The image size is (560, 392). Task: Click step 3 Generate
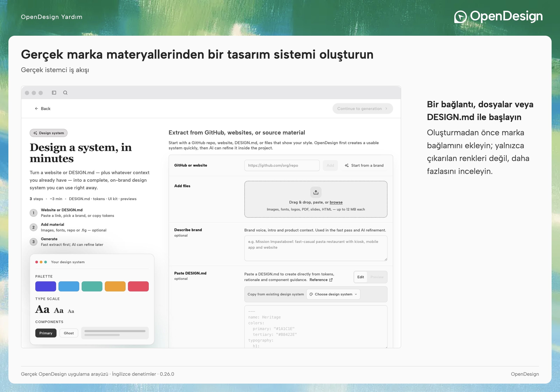(x=66, y=242)
